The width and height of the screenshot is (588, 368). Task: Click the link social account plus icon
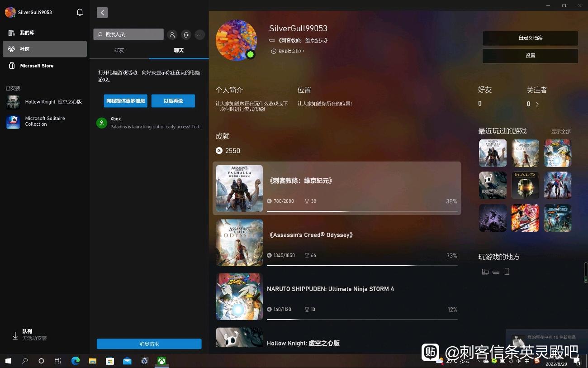[x=274, y=51]
